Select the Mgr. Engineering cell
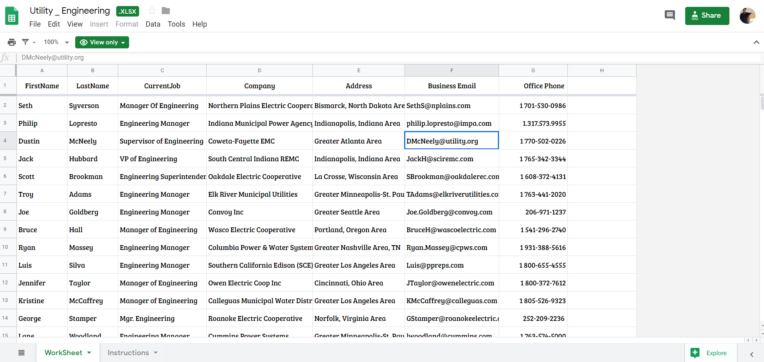The image size is (764, 362). [162, 319]
